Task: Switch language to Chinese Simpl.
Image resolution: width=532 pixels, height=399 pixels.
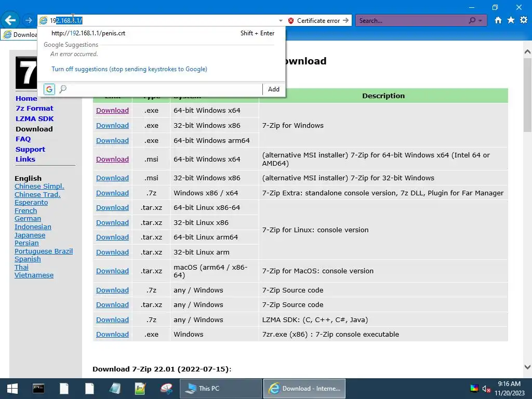Action: point(39,187)
